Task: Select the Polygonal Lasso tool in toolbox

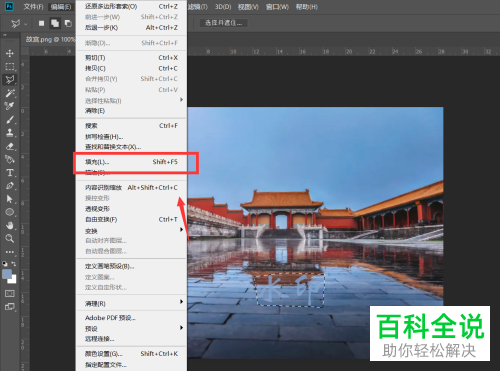Action: click(10, 80)
